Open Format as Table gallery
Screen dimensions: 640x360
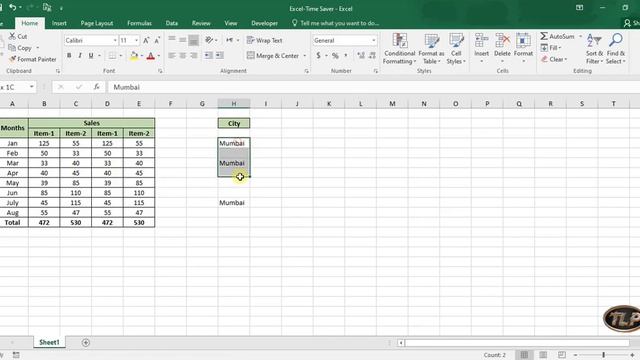431,49
